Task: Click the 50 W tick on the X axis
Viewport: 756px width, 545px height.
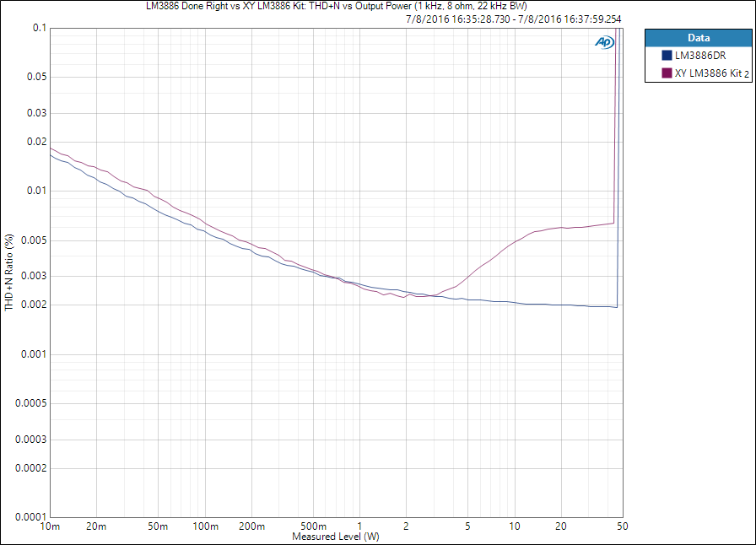Action: 623,526
